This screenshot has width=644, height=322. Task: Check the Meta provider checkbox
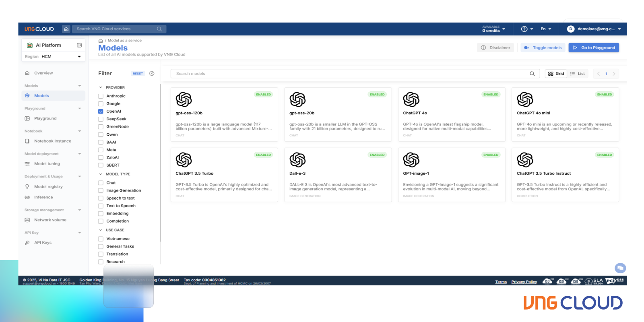[101, 150]
